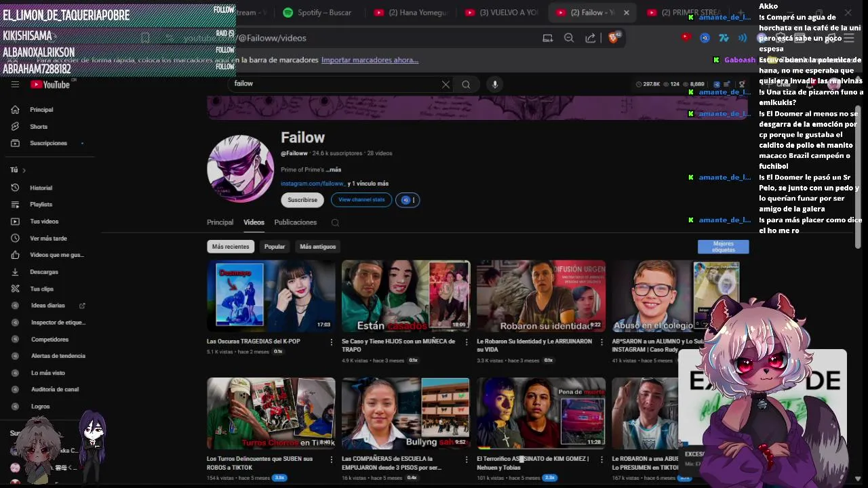Open Logros in sidebar
The width and height of the screenshot is (868, 488).
40,407
